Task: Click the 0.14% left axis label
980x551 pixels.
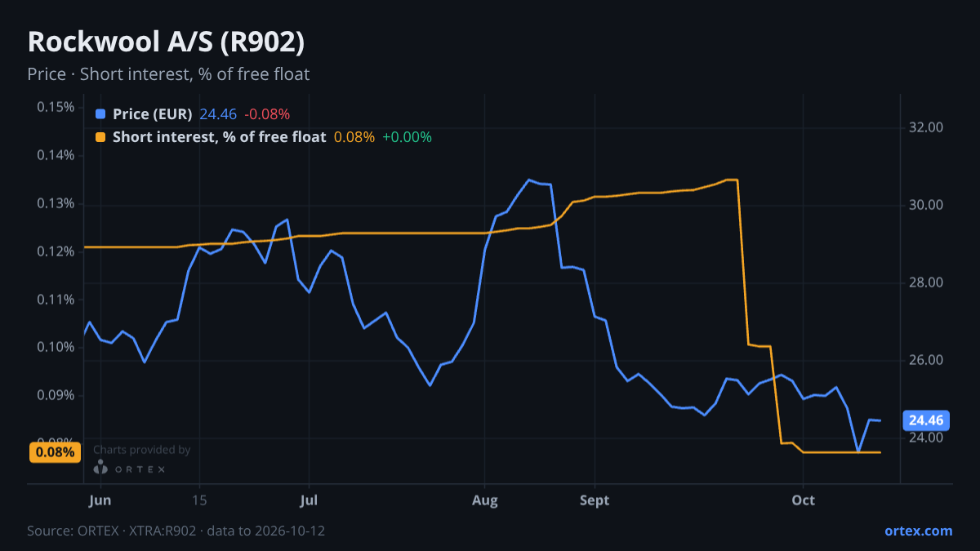Action: point(56,155)
